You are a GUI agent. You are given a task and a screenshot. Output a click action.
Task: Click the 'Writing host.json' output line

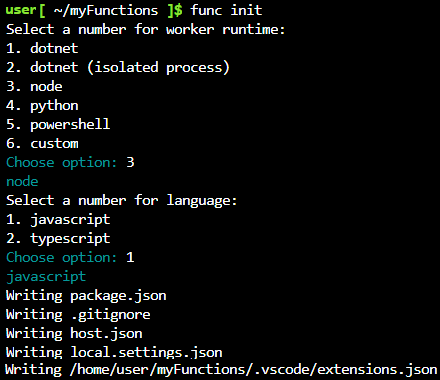[x=74, y=334]
